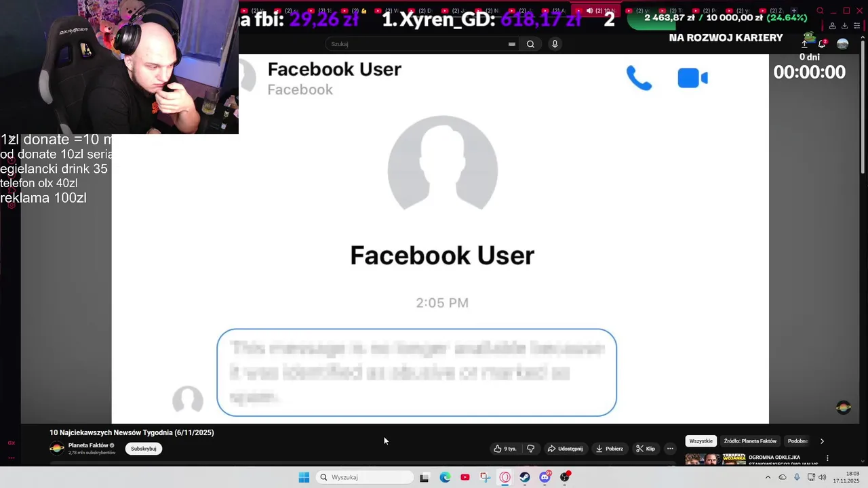Select the Podobne filter chip
The height and width of the screenshot is (488, 868).
point(797,441)
